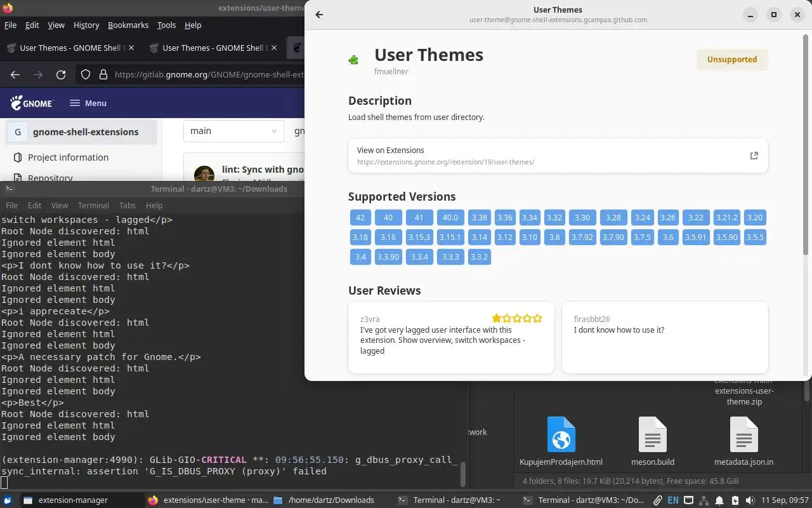Open Firefox Help menu
The height and width of the screenshot is (508, 812).
coord(193,25)
